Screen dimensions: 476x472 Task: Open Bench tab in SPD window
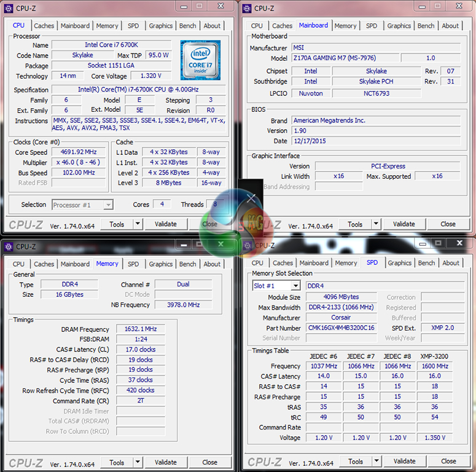click(426, 263)
